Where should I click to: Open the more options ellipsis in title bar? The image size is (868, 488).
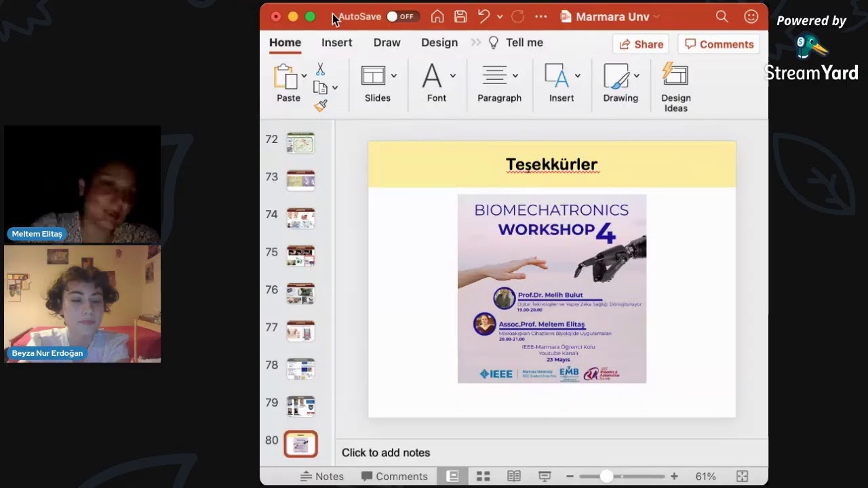pos(540,16)
